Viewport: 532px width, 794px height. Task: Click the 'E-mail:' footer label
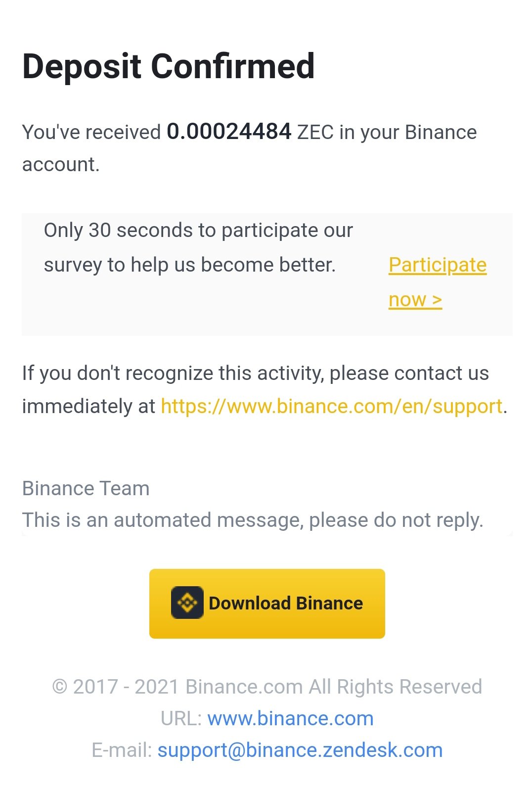tap(122, 750)
